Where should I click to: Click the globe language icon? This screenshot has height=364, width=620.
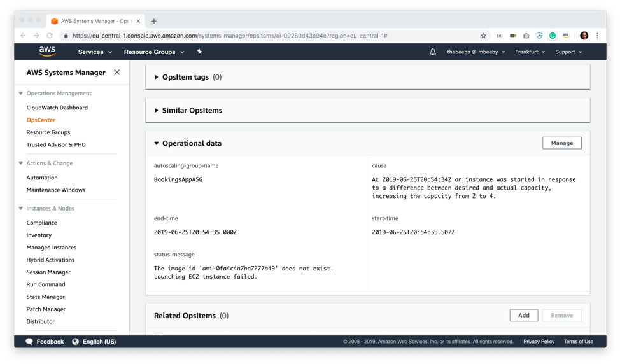point(76,342)
